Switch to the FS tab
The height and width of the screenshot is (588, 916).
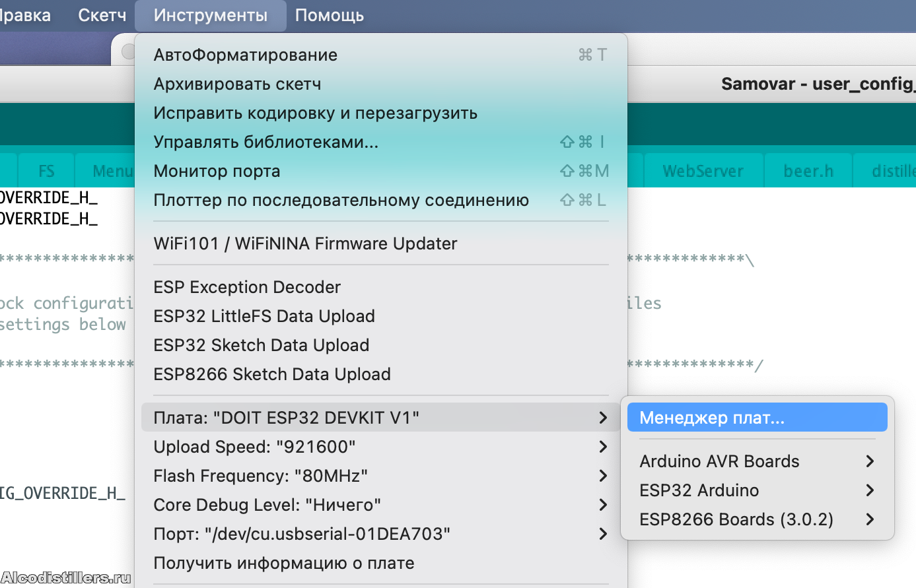point(46,171)
